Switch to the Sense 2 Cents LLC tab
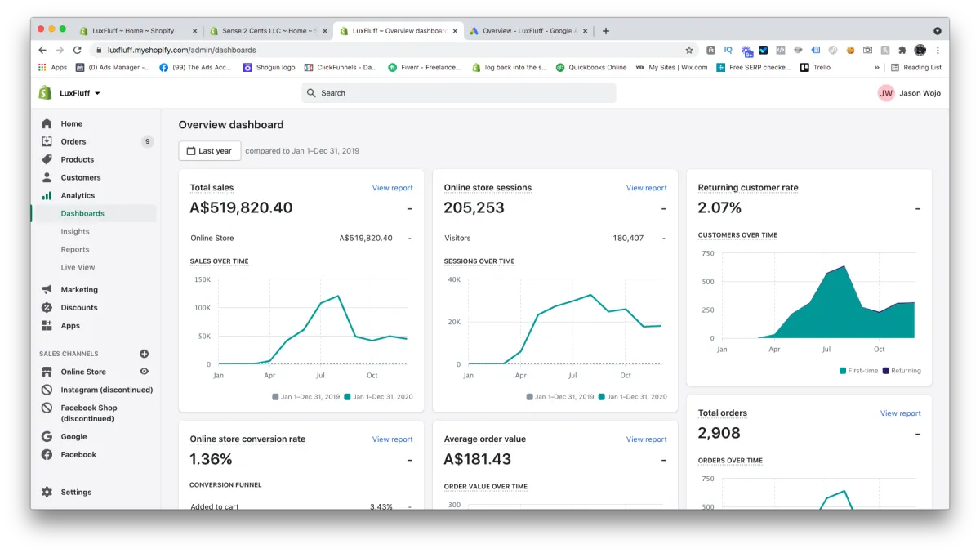Image resolution: width=980 pixels, height=553 pixels. 264,31
